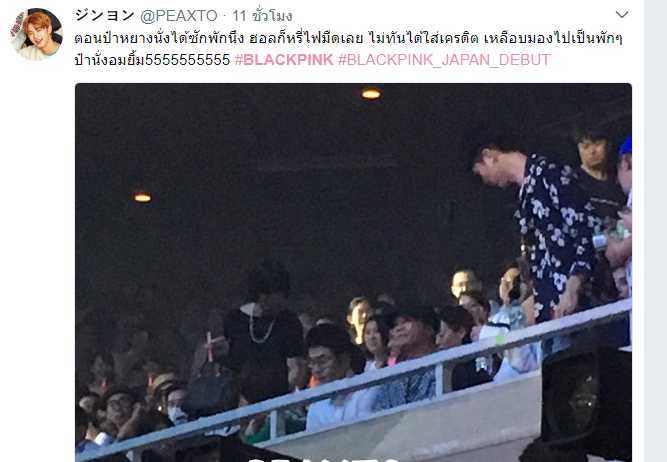Open the @PEAXTO handle link
This screenshot has height=462, width=667.
click(x=179, y=16)
